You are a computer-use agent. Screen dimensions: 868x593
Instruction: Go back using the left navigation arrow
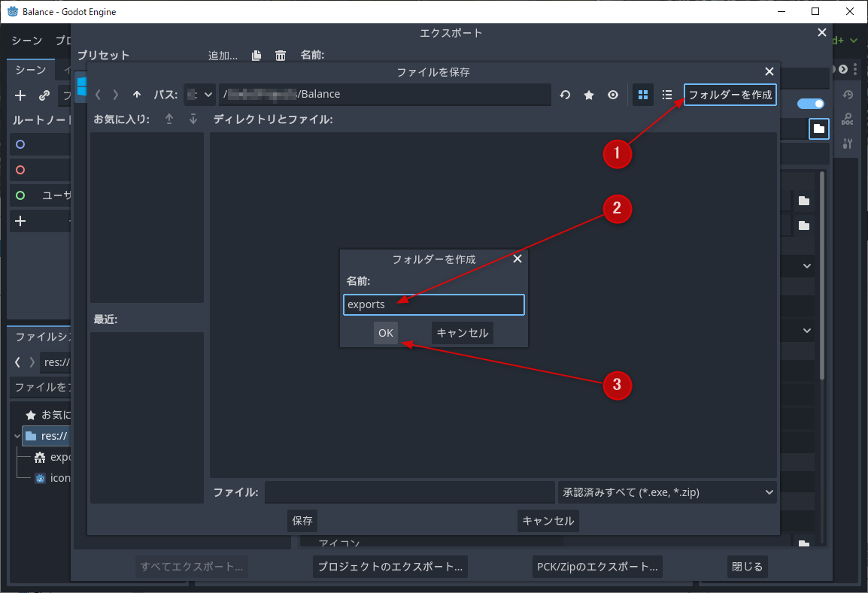[97, 95]
